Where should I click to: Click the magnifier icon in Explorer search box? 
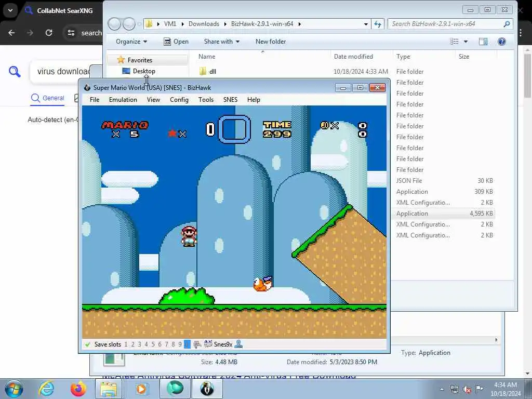(507, 24)
